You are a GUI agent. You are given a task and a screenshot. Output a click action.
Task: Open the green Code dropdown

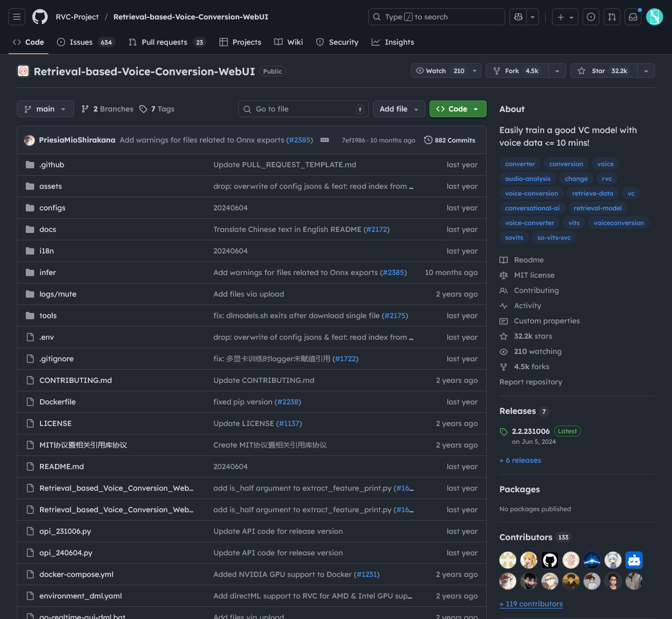(458, 109)
